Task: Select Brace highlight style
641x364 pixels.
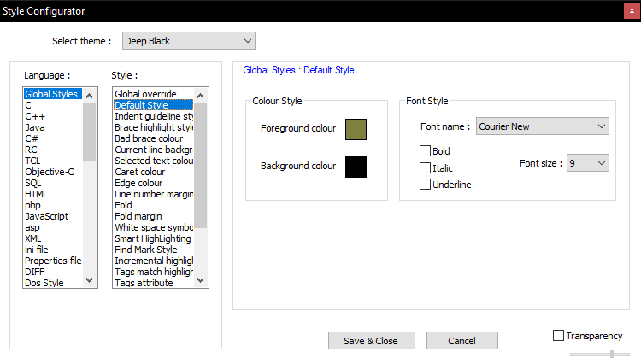Action: (153, 127)
